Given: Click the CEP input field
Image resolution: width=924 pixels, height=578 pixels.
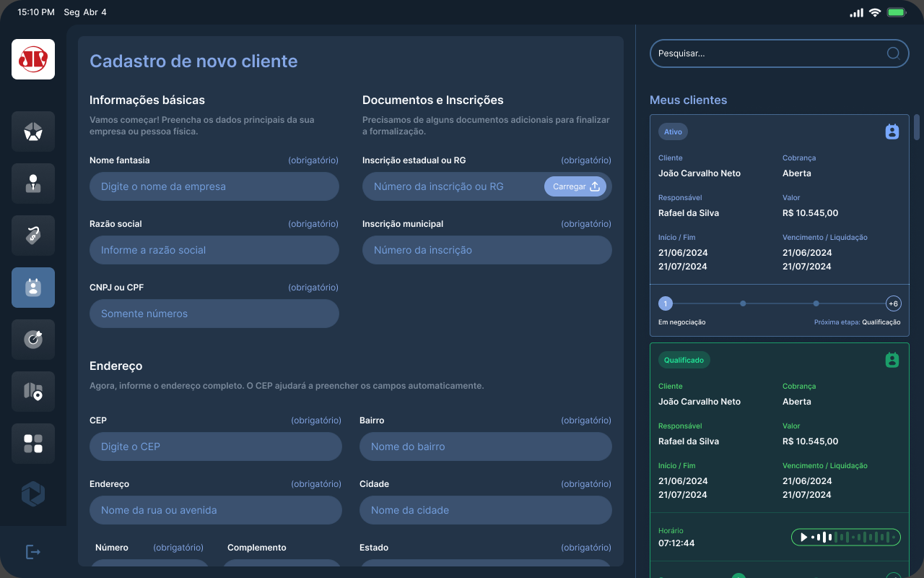Looking at the screenshot, I should pos(216,447).
